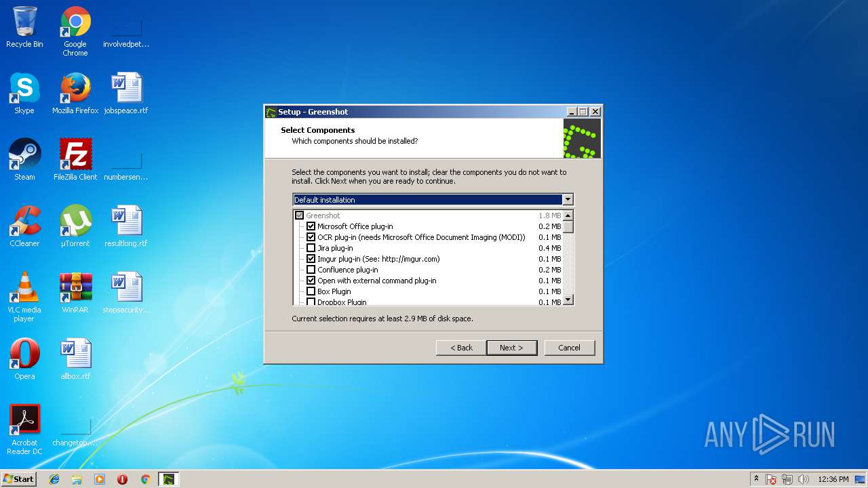The height and width of the screenshot is (488, 868).
Task: Open Windows Explorer folder in taskbar
Action: [77, 479]
